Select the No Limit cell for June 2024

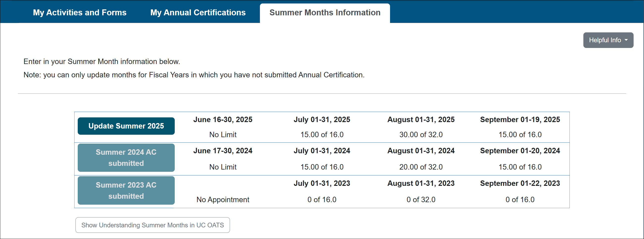click(223, 167)
